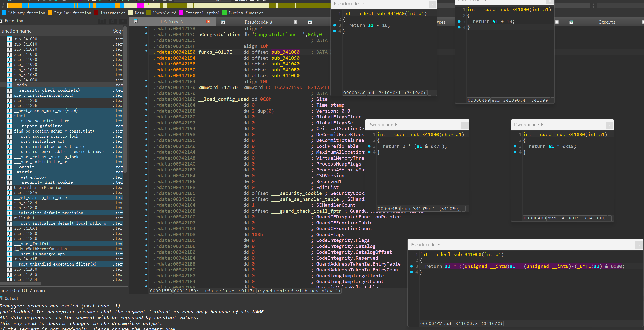Toggle breakpoint on line 3 of sub_3410A0

click(335, 25)
